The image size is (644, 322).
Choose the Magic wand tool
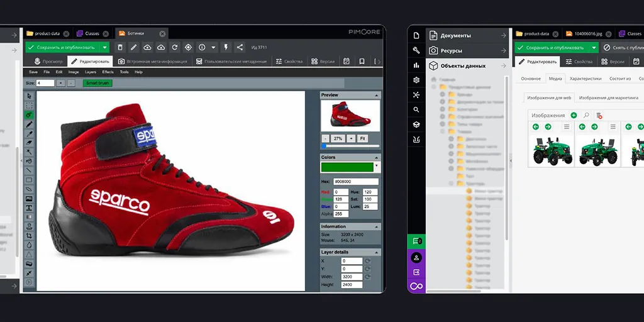pyautogui.click(x=29, y=152)
